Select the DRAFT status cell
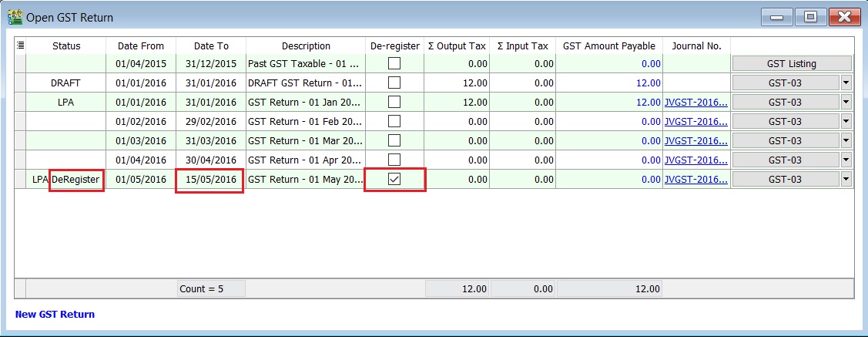868x337 pixels. click(x=66, y=83)
